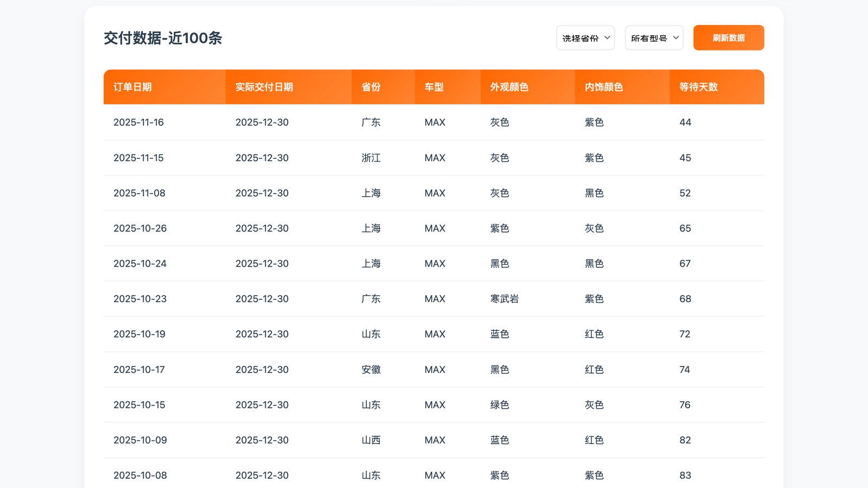Viewport: 868px width, 488px height.
Task: Click order date 2025-10-09
Action: [x=140, y=440]
